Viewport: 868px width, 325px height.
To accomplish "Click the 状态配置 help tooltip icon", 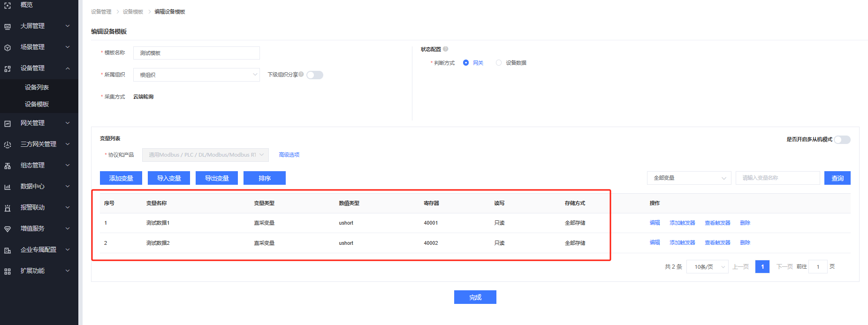I will [446, 49].
